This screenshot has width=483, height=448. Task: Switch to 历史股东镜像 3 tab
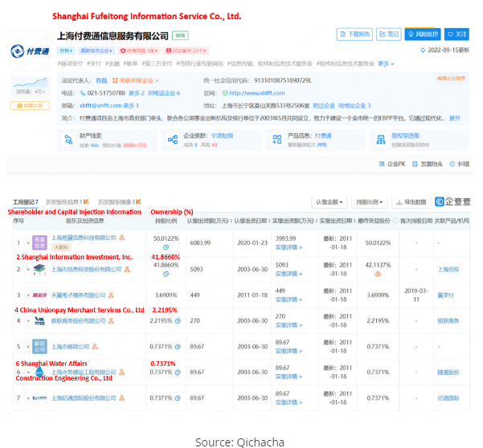click(120, 202)
